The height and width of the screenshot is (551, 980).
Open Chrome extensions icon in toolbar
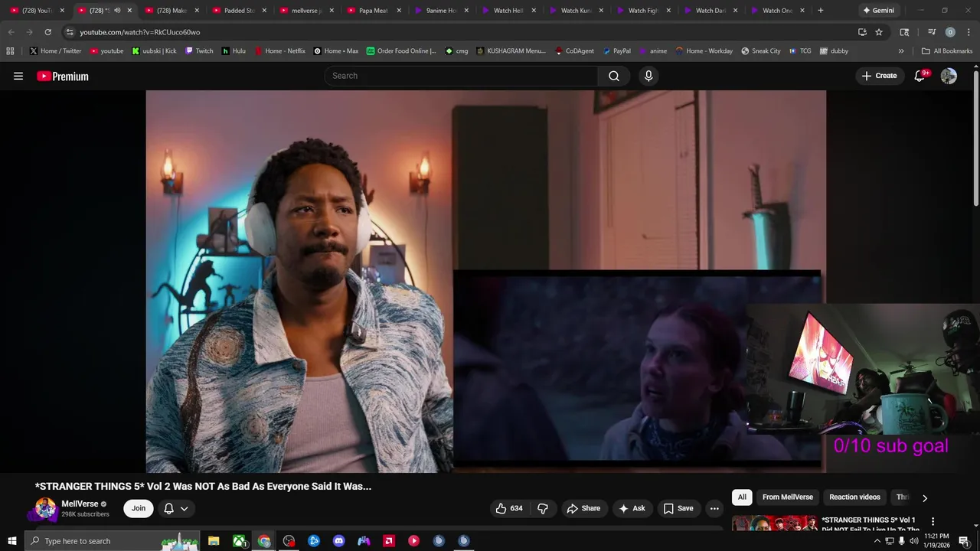[x=904, y=32]
